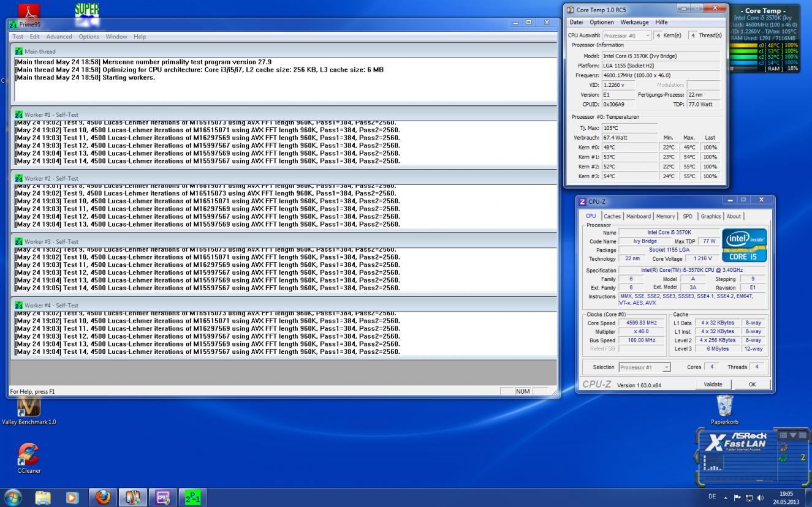The height and width of the screenshot is (507, 812).
Task: Click the XFast LAN traffic bar graph
Action: [713, 462]
